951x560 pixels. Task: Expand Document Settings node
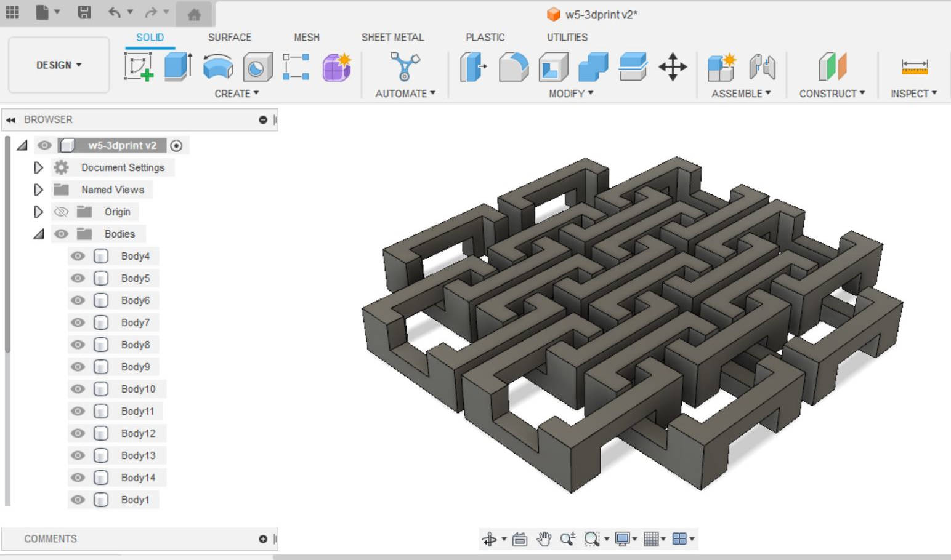point(38,167)
